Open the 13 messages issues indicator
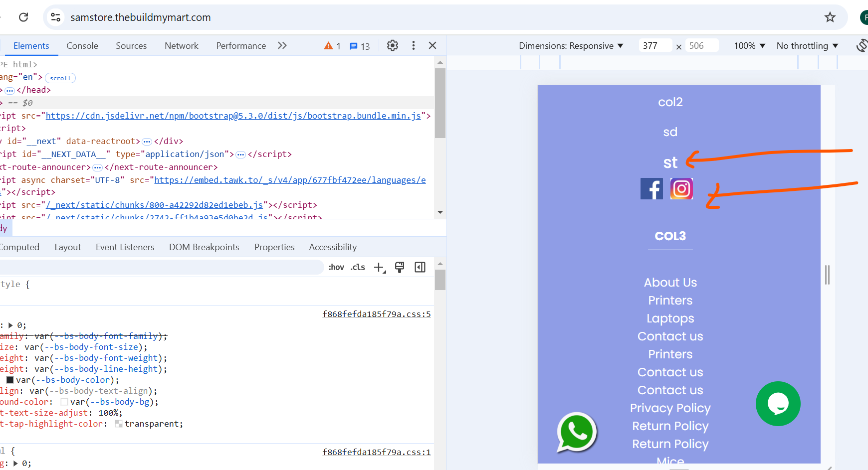 (360, 46)
